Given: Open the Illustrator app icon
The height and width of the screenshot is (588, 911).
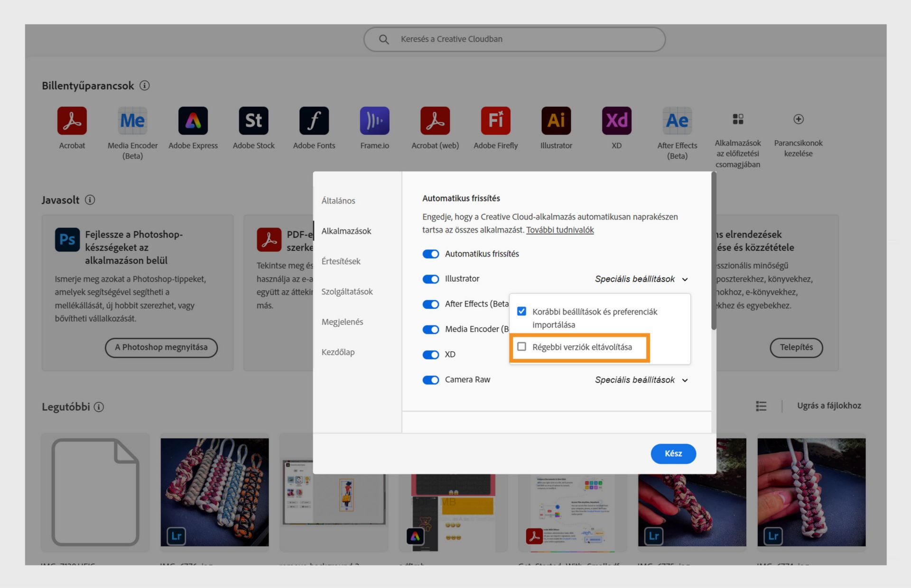Looking at the screenshot, I should point(556,120).
